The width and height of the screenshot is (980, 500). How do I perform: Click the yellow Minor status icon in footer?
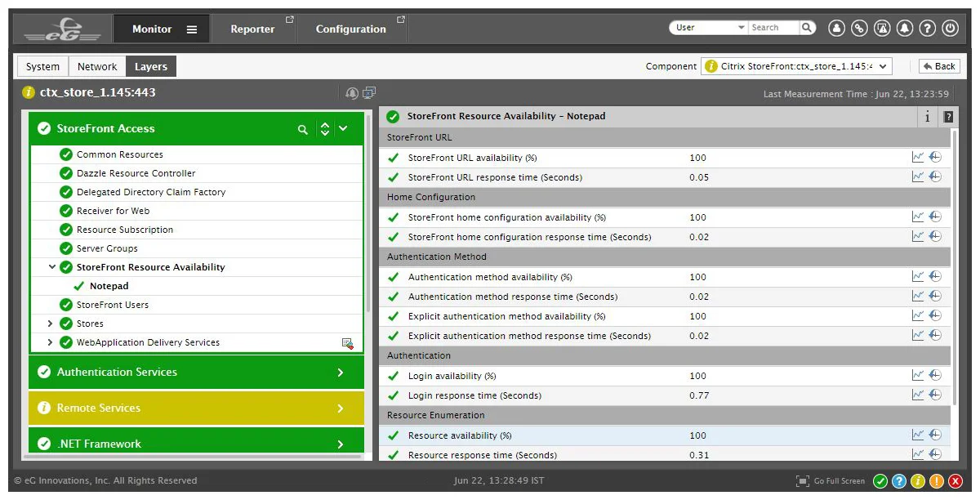point(918,481)
